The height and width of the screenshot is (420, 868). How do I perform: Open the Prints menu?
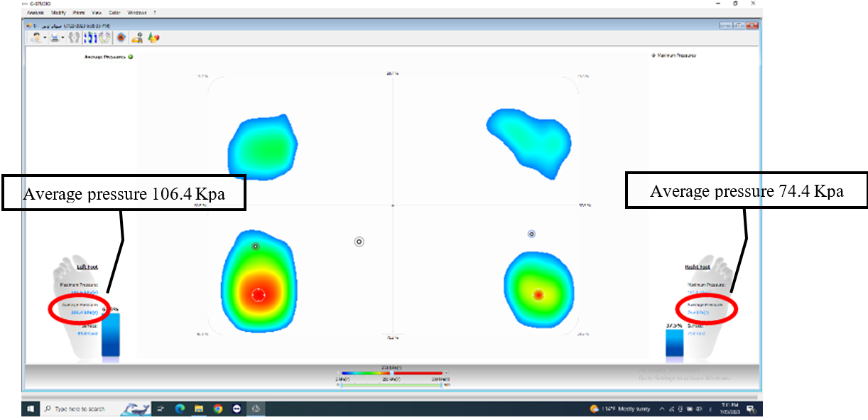point(78,13)
